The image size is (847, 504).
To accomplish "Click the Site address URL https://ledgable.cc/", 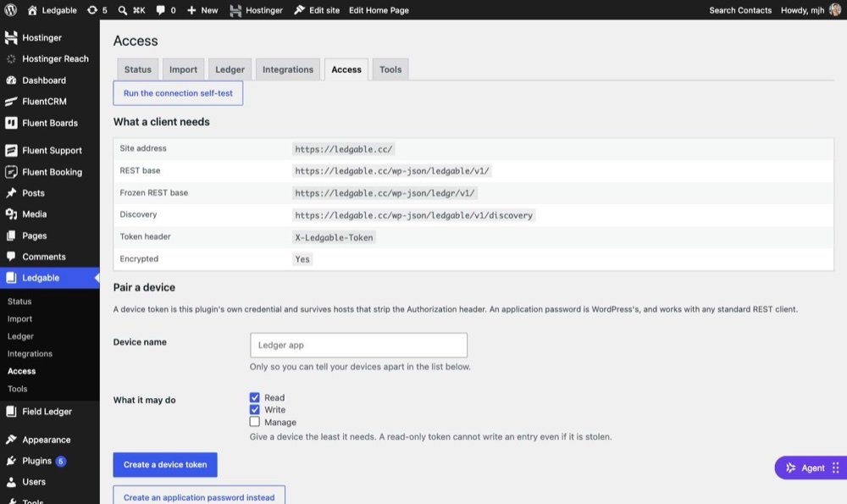I will click(x=344, y=149).
